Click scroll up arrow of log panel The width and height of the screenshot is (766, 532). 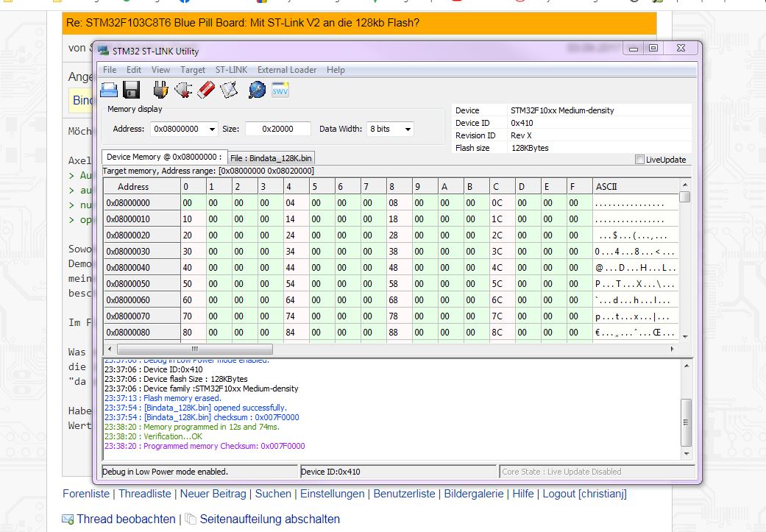[687, 366]
